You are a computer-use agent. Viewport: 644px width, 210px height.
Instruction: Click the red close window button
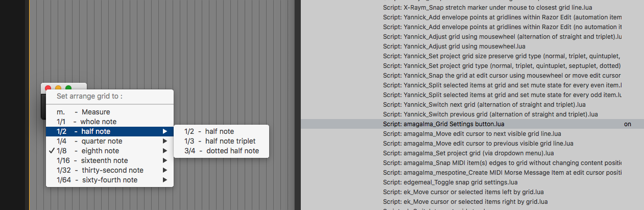49,88
